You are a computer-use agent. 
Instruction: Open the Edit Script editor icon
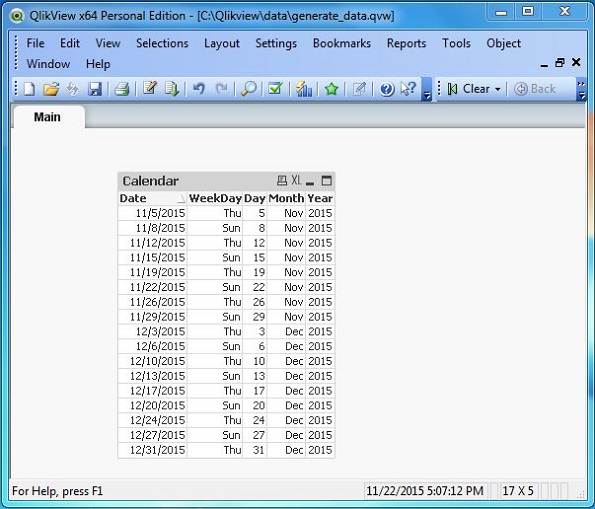tap(150, 89)
